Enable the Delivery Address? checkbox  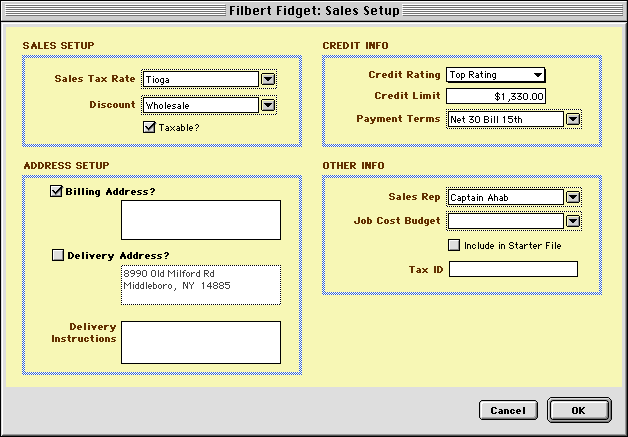57,255
